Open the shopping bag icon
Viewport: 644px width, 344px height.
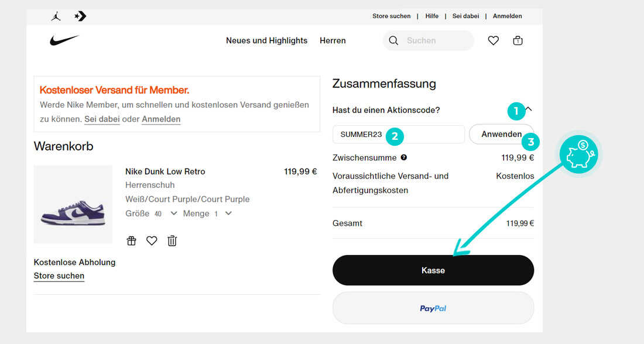[x=518, y=40]
